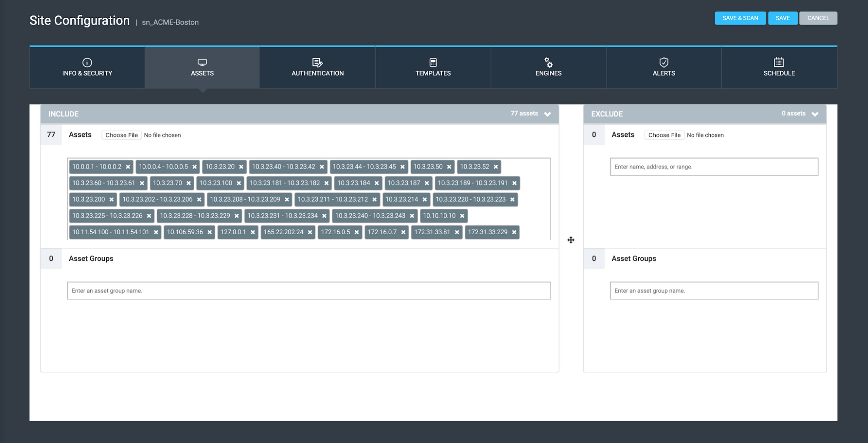The image size is (868, 443).
Task: Remove asset 10.3.23.187
Action: point(427,184)
